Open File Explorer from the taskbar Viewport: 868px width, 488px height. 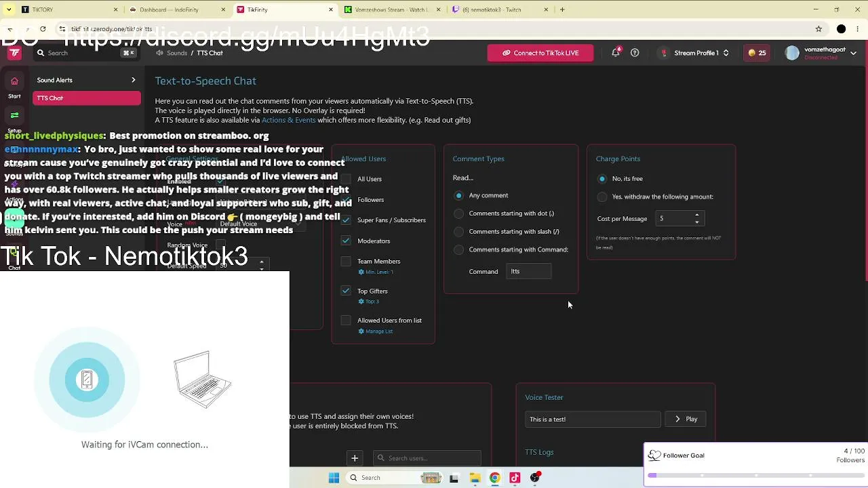475,478
